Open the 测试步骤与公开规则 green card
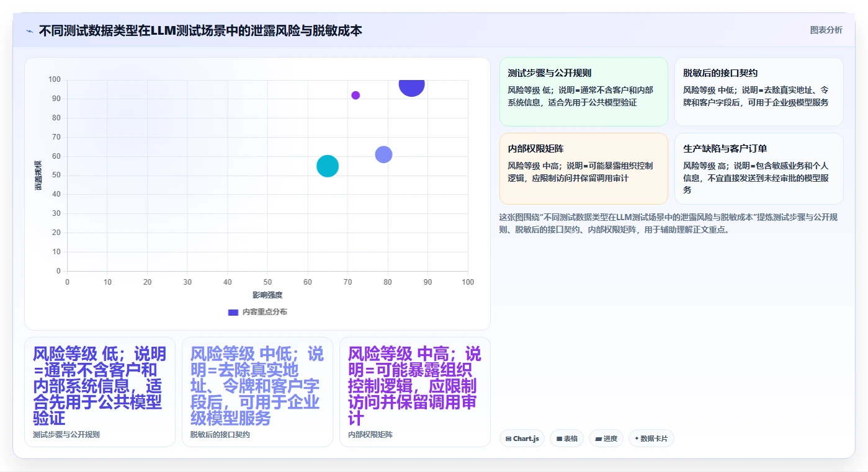Screen dimensions: 868x472 583,92
